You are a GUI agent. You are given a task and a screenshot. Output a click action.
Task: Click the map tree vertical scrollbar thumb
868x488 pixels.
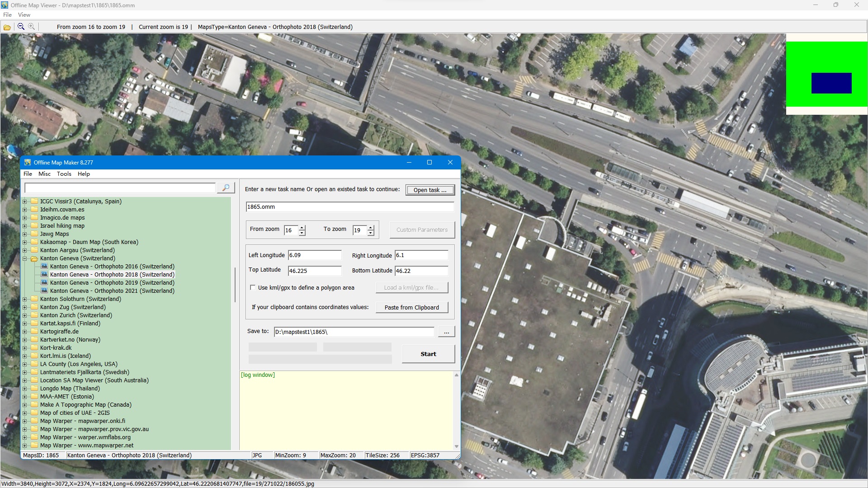235,285
